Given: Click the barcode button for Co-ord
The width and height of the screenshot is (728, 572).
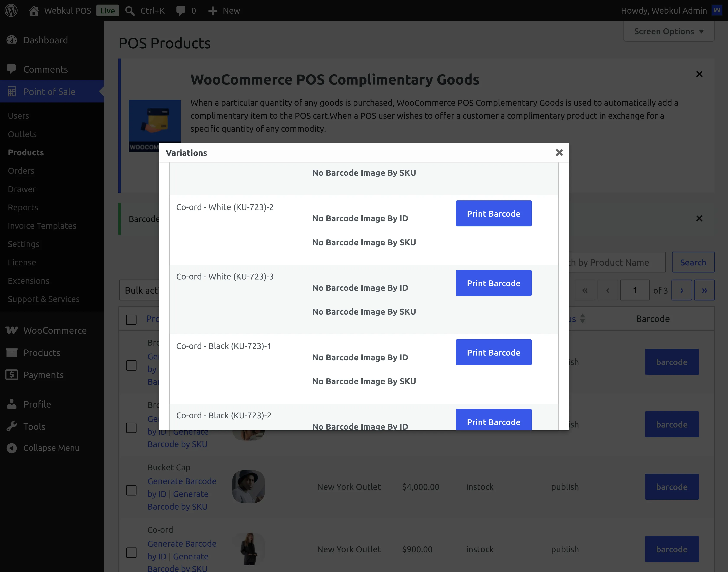Looking at the screenshot, I should (x=672, y=549).
